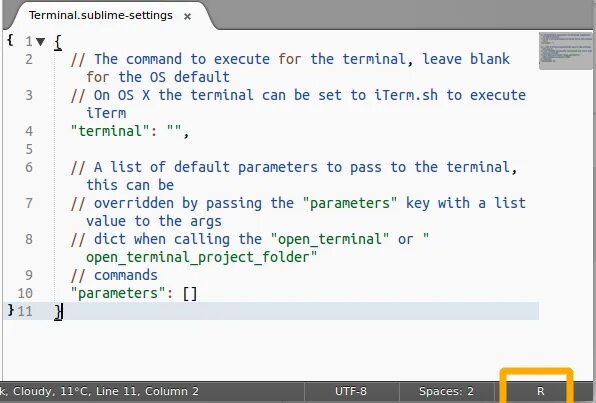Collapse the fold arrow beside line 1
Viewport: 596px width, 403px height.
tap(41, 41)
